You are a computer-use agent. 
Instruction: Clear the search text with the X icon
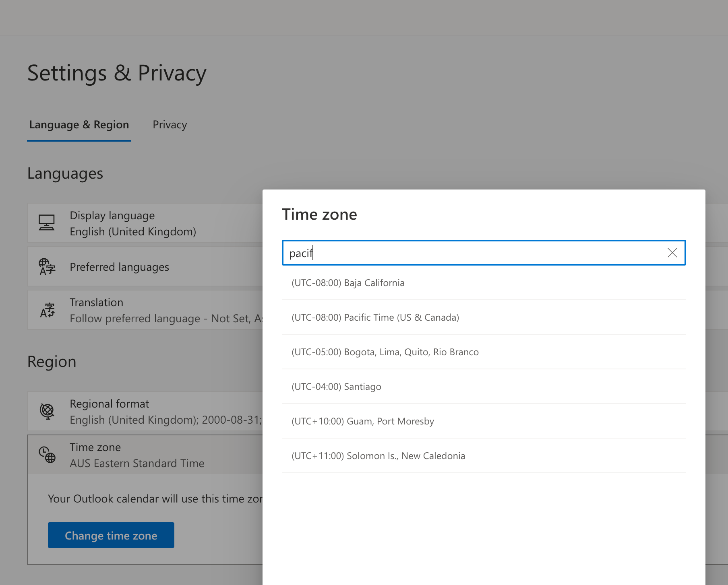(x=672, y=253)
